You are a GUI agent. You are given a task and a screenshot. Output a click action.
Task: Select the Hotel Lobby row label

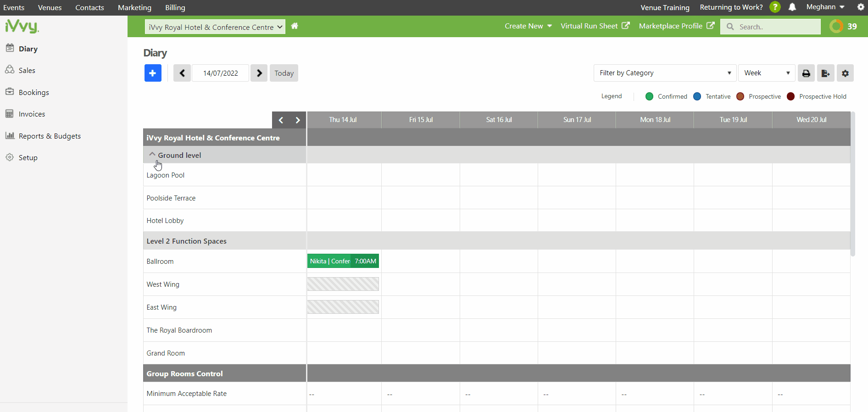165,221
